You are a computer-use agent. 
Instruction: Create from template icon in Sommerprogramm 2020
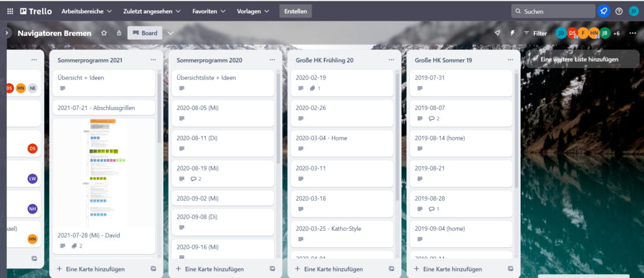272,269
